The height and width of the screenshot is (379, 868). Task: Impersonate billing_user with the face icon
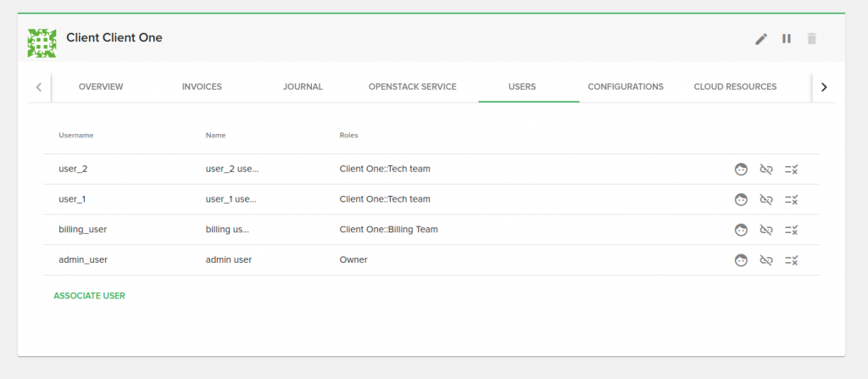(x=741, y=230)
